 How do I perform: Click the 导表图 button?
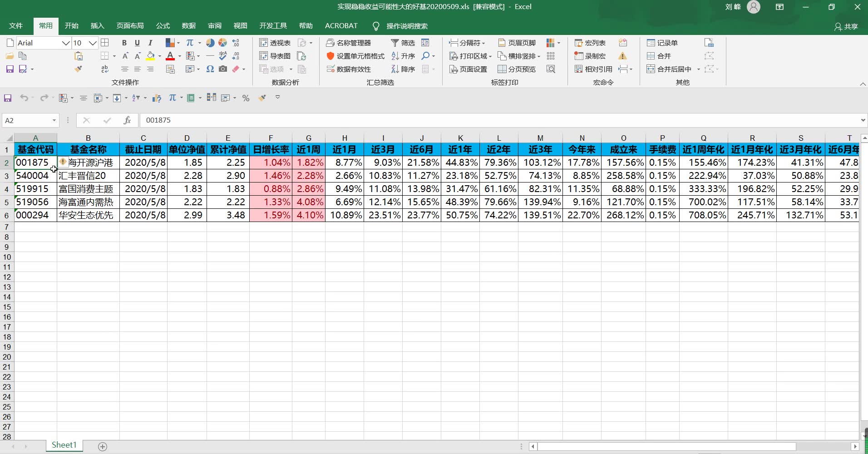[x=275, y=56]
